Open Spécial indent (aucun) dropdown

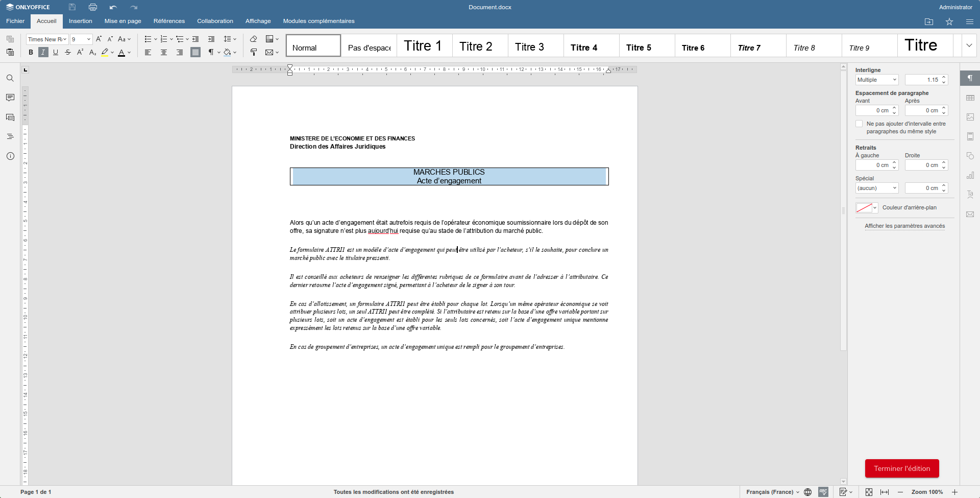876,188
